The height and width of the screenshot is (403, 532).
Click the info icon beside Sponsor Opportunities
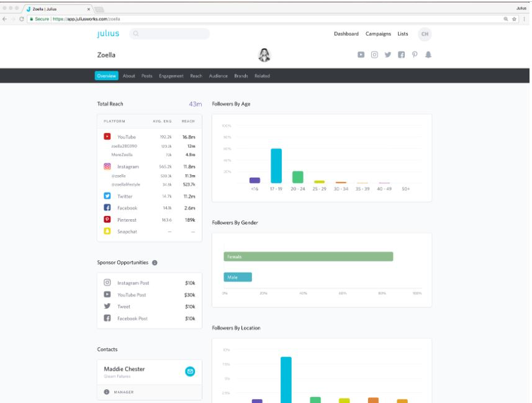pyautogui.click(x=155, y=262)
